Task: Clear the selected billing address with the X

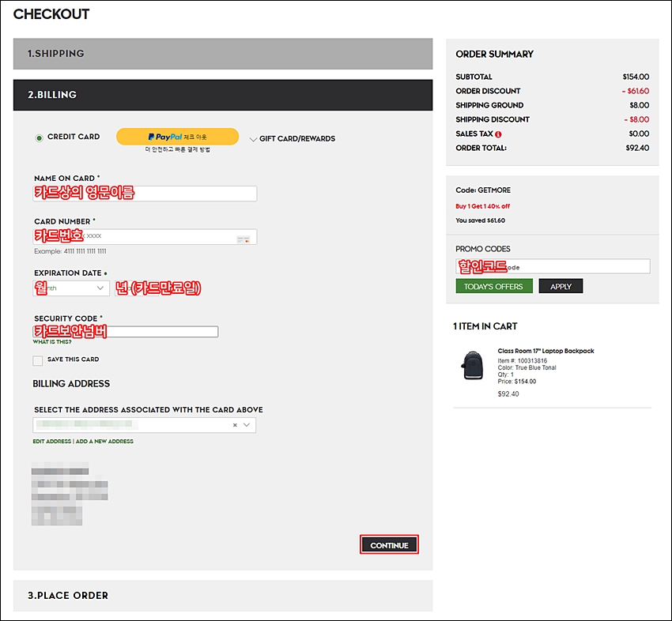Action: (235, 425)
